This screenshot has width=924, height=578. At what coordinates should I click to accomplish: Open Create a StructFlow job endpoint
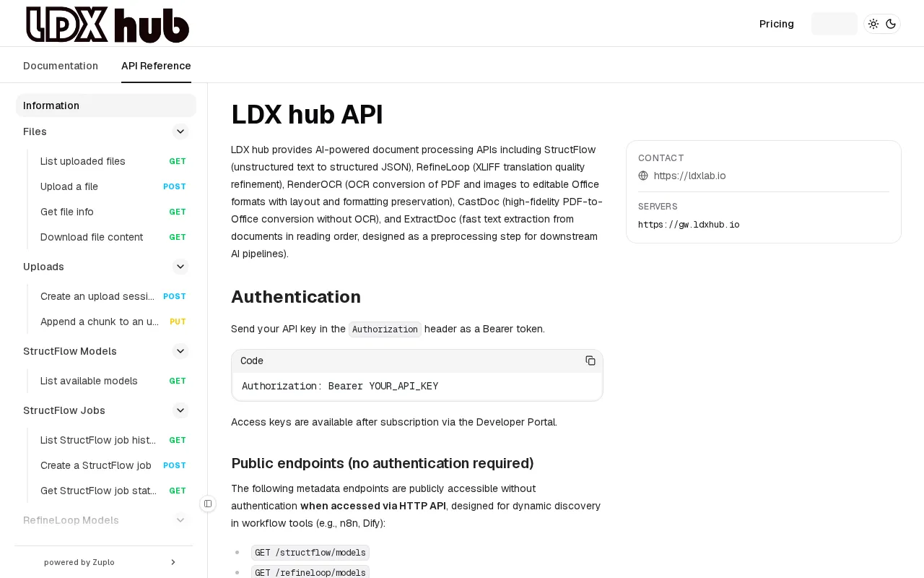point(113,465)
